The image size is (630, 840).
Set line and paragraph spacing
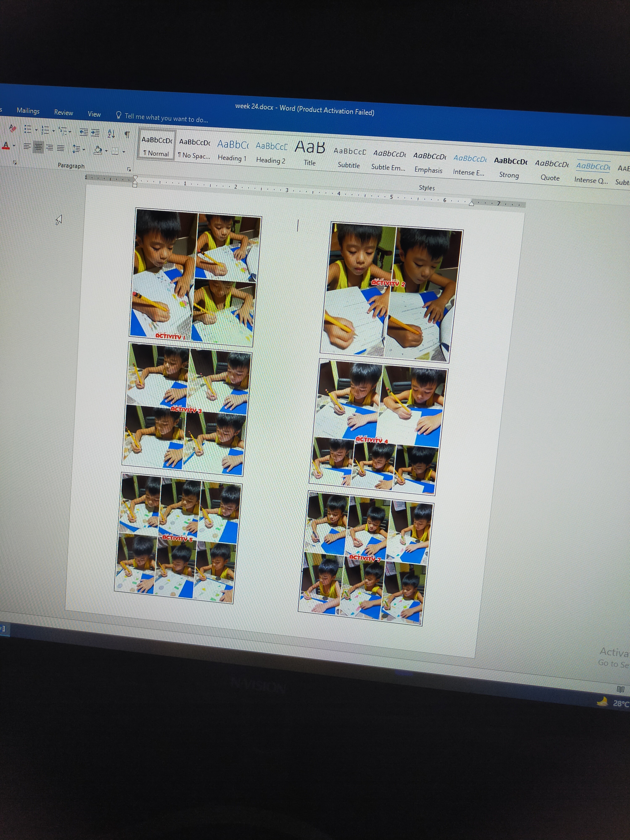pos(76,149)
